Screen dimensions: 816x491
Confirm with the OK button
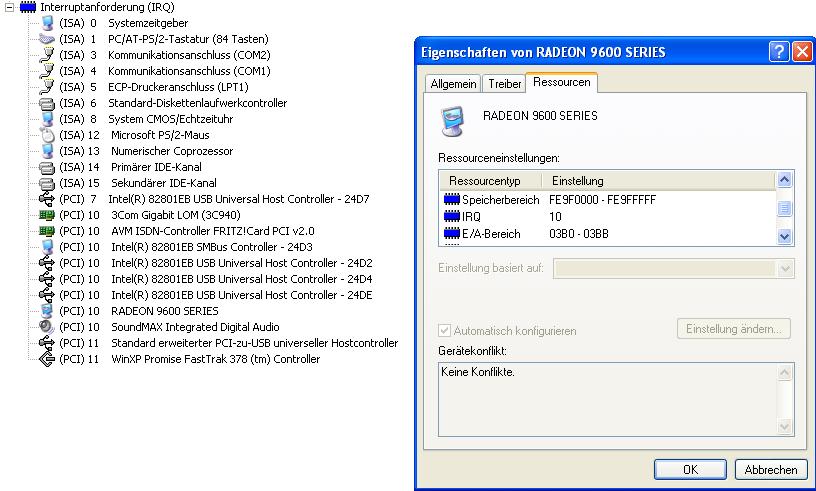click(x=690, y=470)
